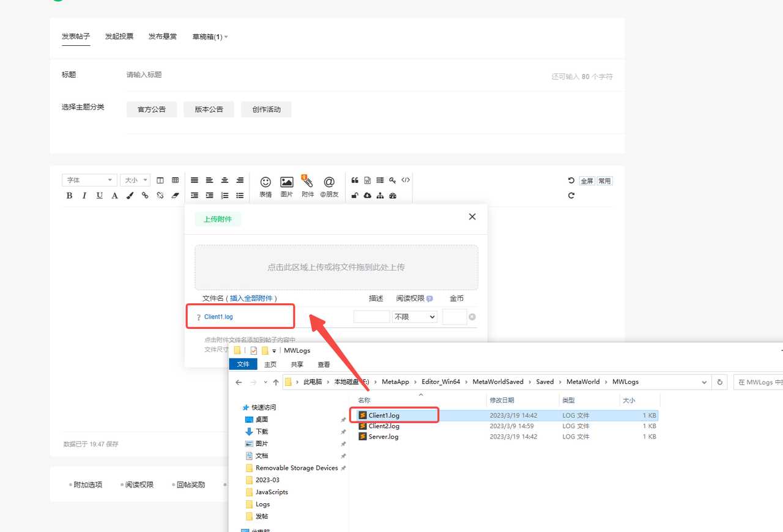783x532 pixels.
Task: Refresh the MWLogs folder in File Explorer
Action: tap(720, 382)
